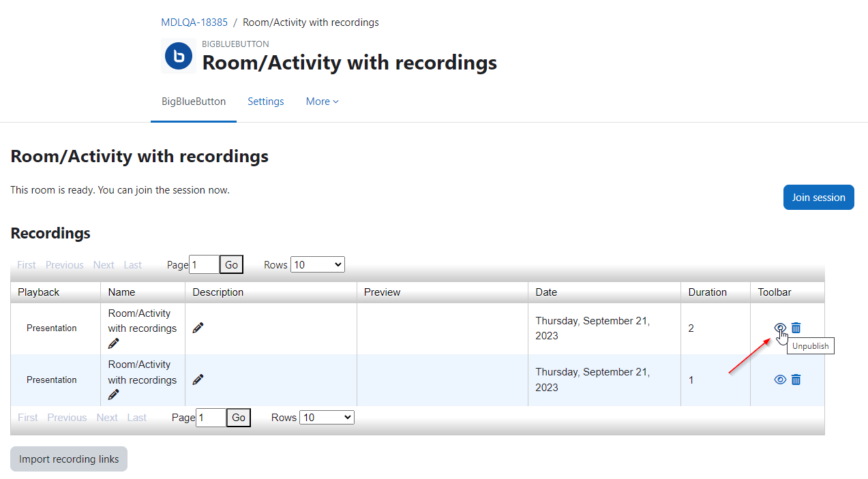Open the Rows dropdown below the table
Image resolution: width=868 pixels, height=479 pixels.
pos(327,417)
